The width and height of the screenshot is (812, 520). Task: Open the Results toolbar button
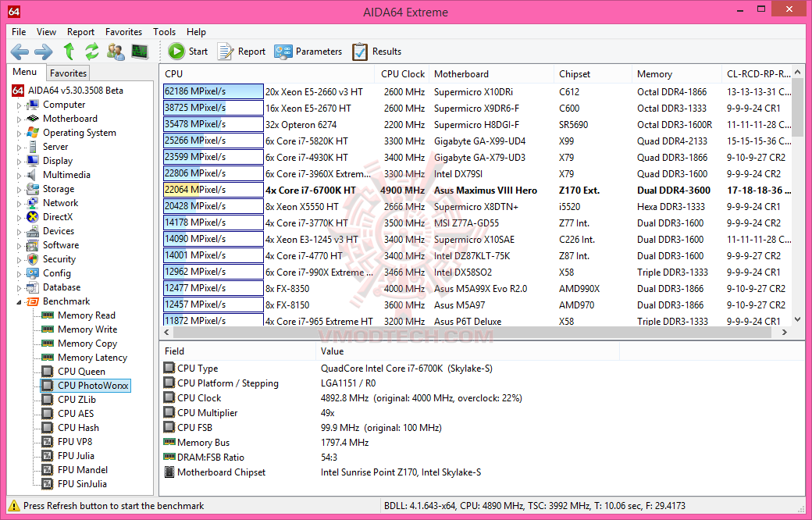coord(376,52)
